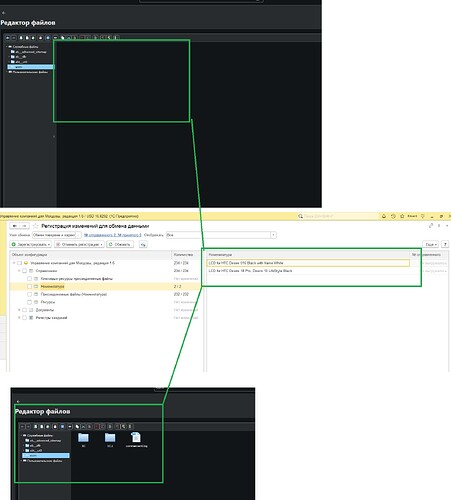This screenshot has height=500, width=451.
Task: Expand the Регистры сведений tree node
Action: point(19,318)
